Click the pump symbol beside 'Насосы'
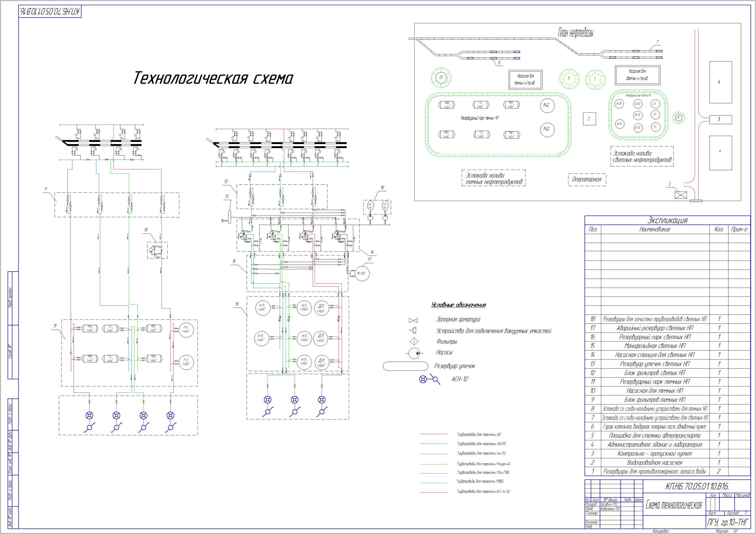This screenshot has height=534, width=756. (414, 353)
